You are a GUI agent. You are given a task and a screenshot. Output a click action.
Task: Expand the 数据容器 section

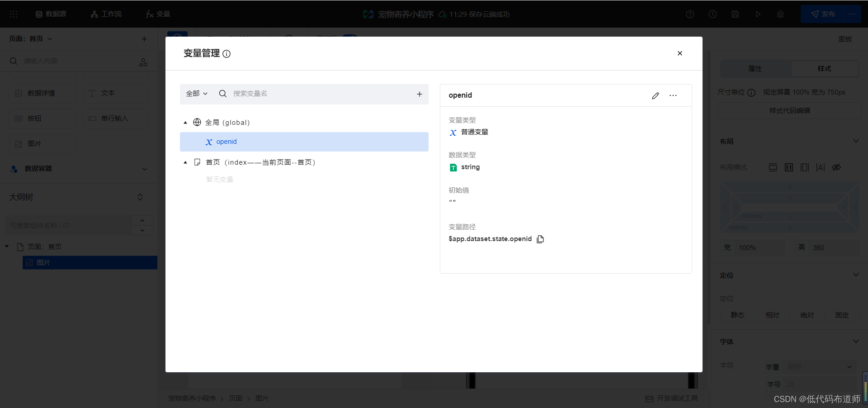point(145,169)
